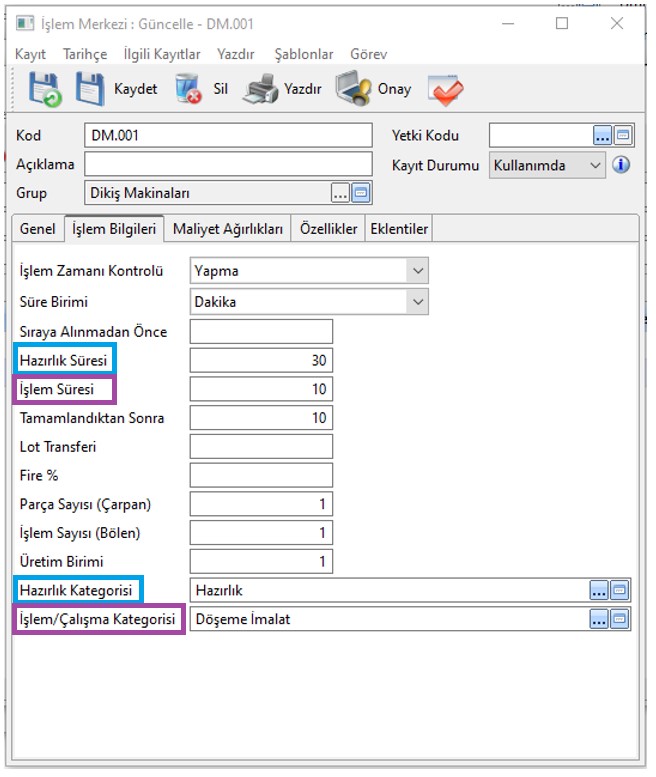Click Grup detail card icon

point(361,193)
